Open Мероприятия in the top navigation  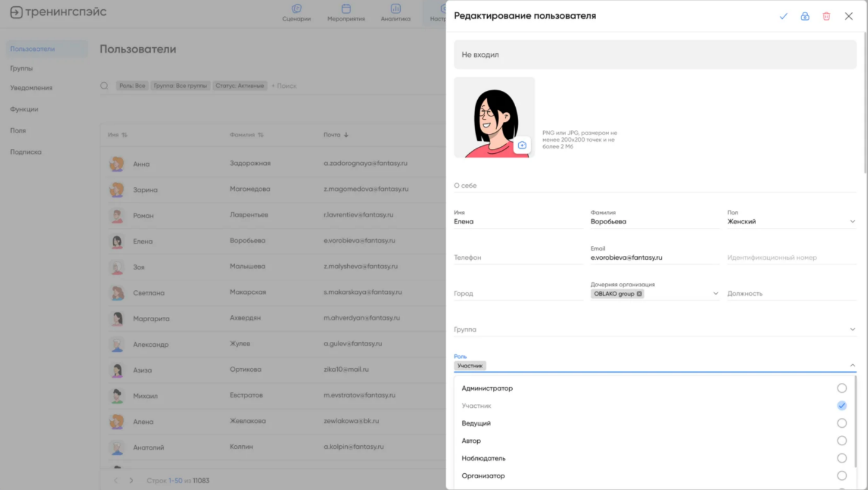click(346, 12)
